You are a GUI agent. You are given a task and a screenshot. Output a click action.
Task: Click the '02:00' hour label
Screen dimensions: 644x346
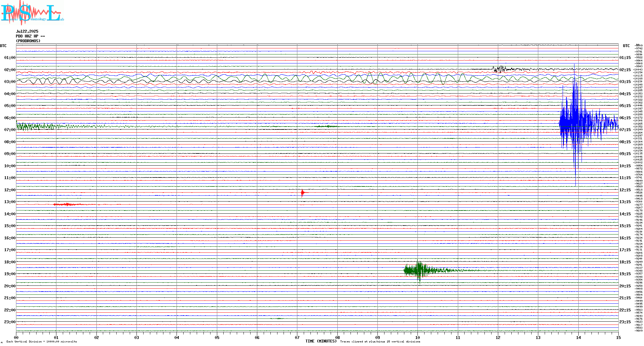(x=10, y=70)
